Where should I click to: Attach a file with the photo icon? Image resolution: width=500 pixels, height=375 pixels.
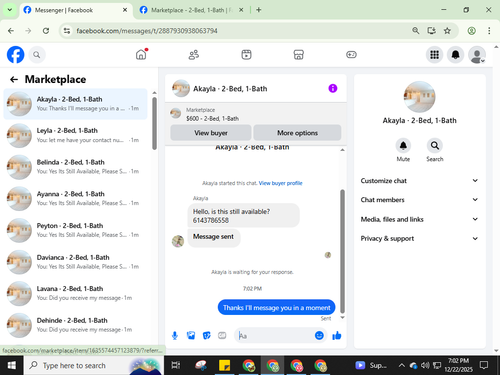click(191, 335)
